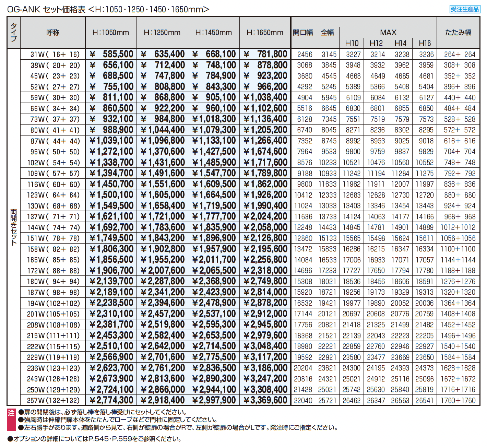Viewport: 487px width, 448px height.
Task: Select the H:1650mm column header
Action: click(265, 33)
